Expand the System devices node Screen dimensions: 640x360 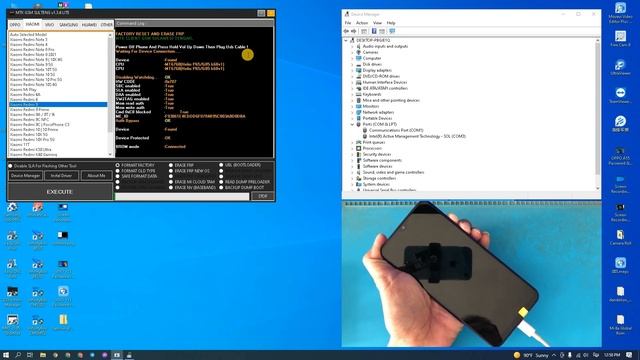coord(352,184)
